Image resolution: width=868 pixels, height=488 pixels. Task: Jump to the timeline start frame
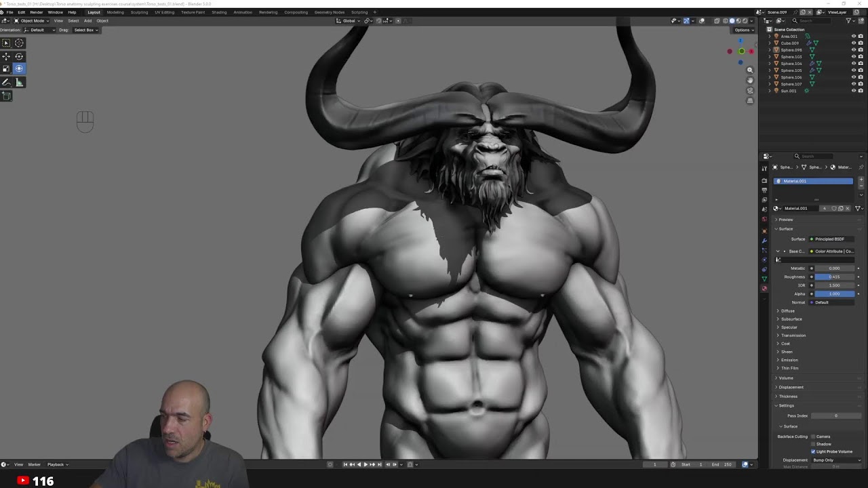point(345,464)
